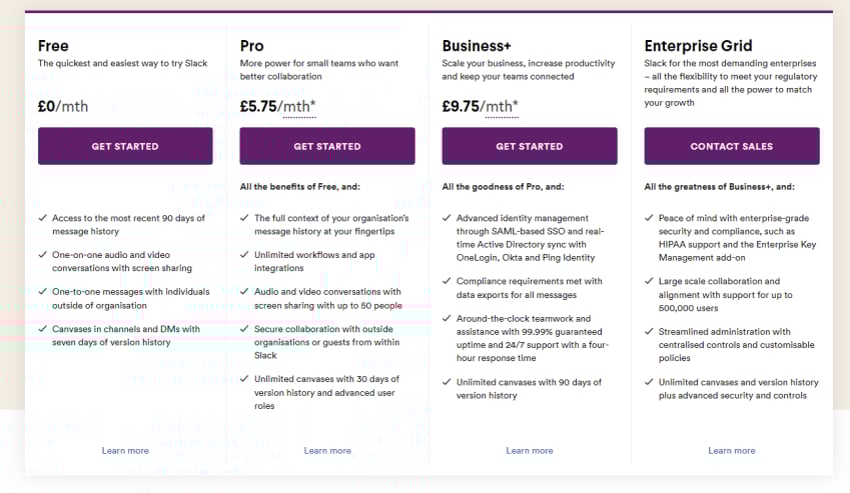Click checkmark beside Advanced identity management
The image size is (850, 493).
pyautogui.click(x=447, y=218)
